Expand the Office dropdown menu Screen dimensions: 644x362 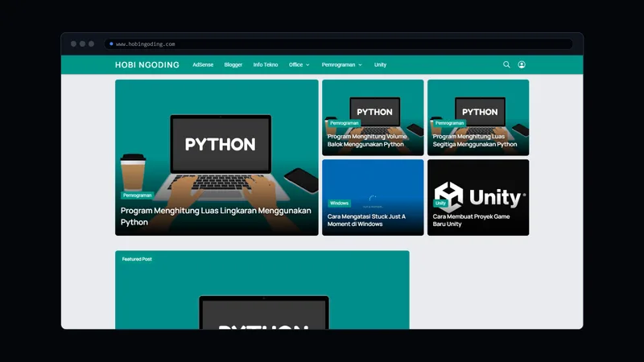point(299,65)
